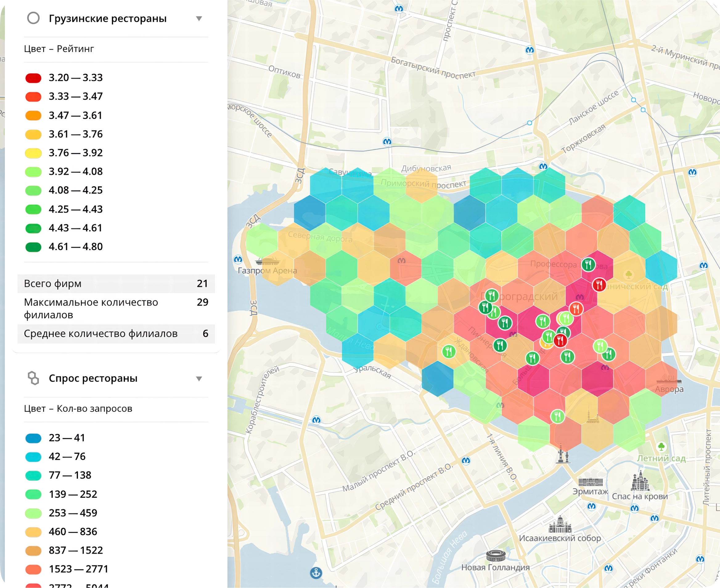This screenshot has width=720, height=588.
Task: Click the light green restaurant marker near Уральская
Action: (x=449, y=351)
